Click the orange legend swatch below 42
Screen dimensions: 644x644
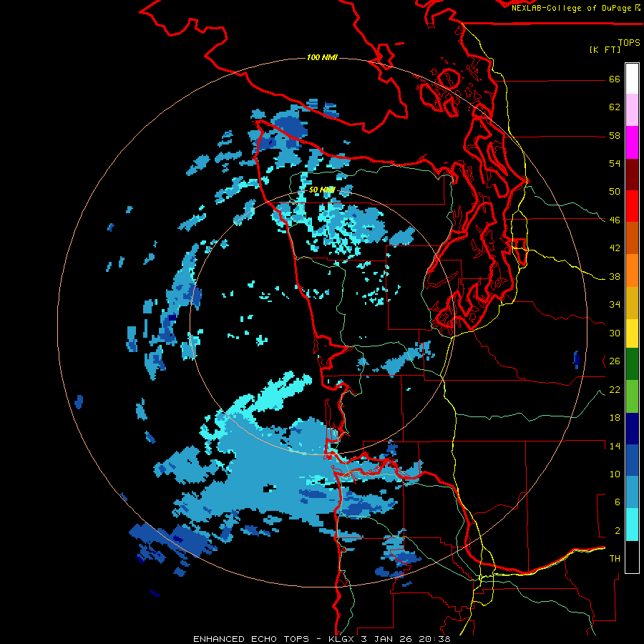click(x=632, y=270)
